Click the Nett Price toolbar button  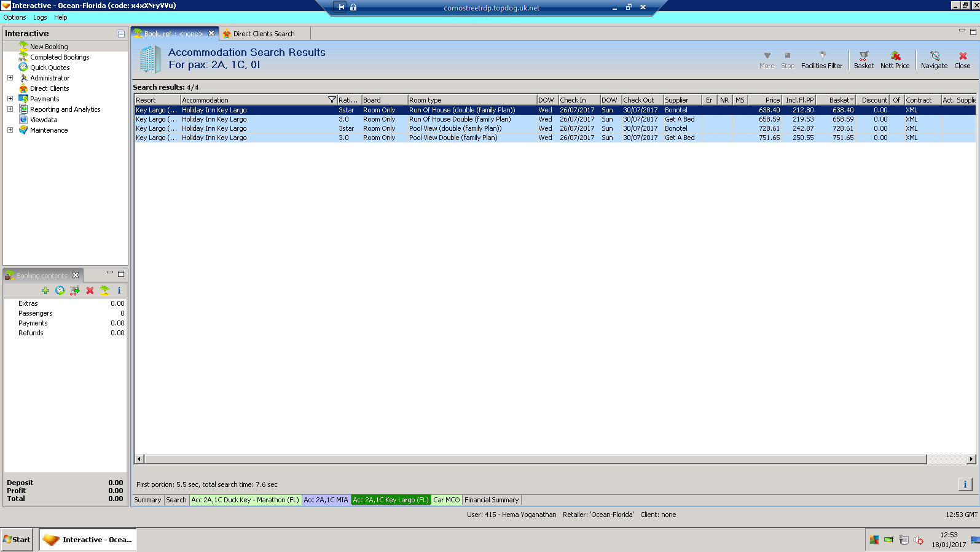click(895, 60)
